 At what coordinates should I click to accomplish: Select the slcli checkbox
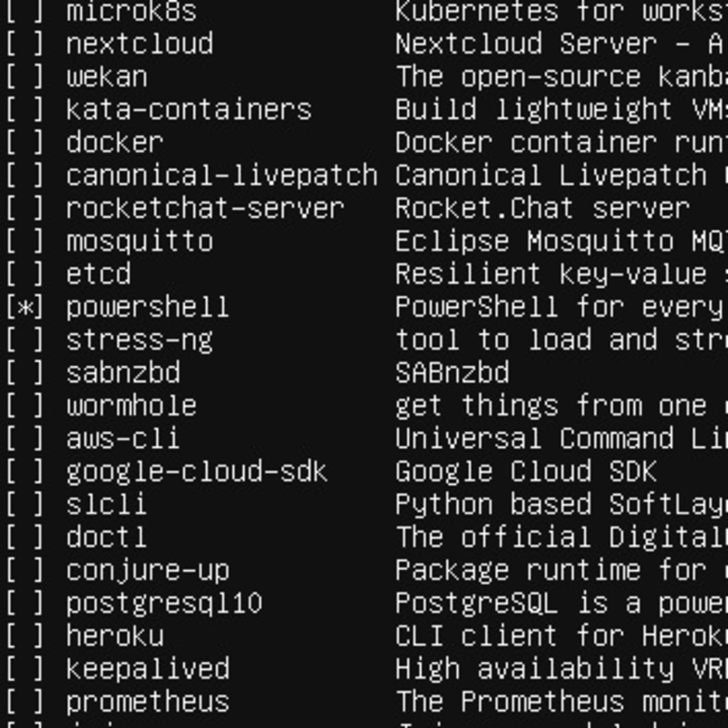[x=25, y=504]
